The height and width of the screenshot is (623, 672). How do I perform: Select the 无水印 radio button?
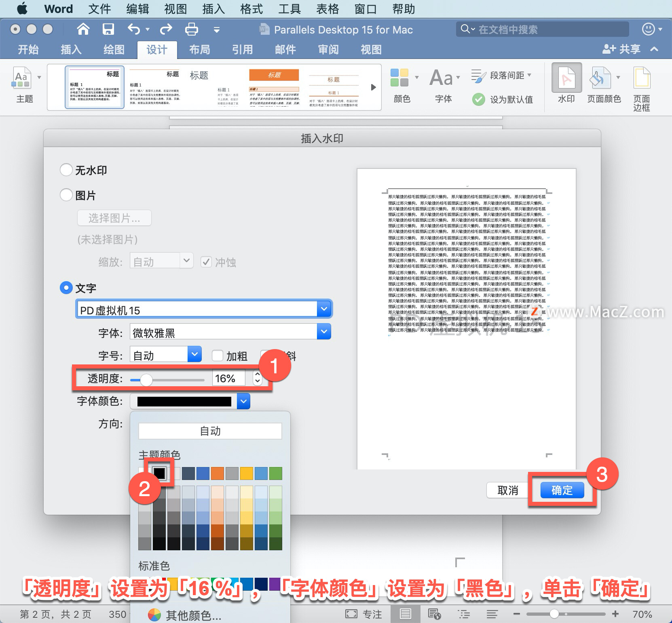click(66, 170)
